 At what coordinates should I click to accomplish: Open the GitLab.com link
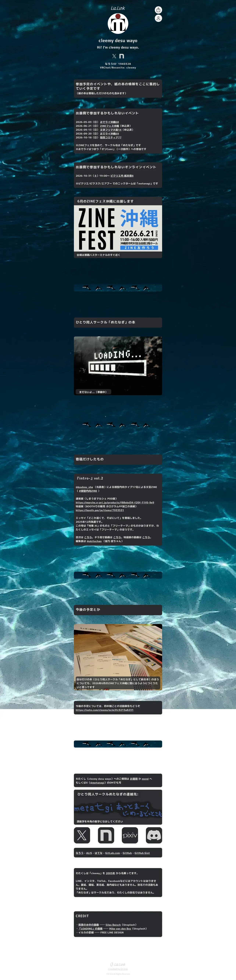click(x=112, y=853)
